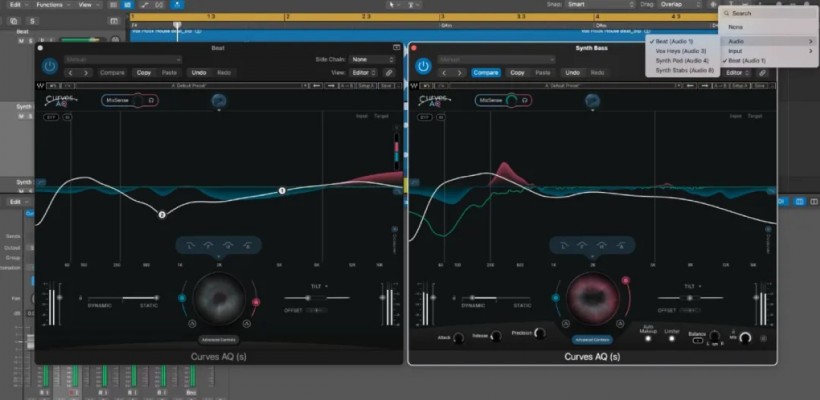Collapse Advanced Controls in Synth Bass plugin
This screenshot has height=400, width=820.
[592, 340]
